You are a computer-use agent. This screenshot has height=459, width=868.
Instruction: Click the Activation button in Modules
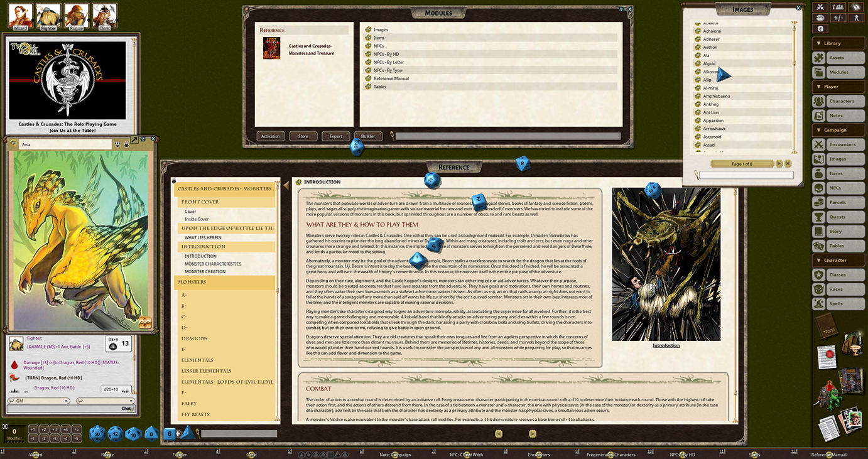271,136
